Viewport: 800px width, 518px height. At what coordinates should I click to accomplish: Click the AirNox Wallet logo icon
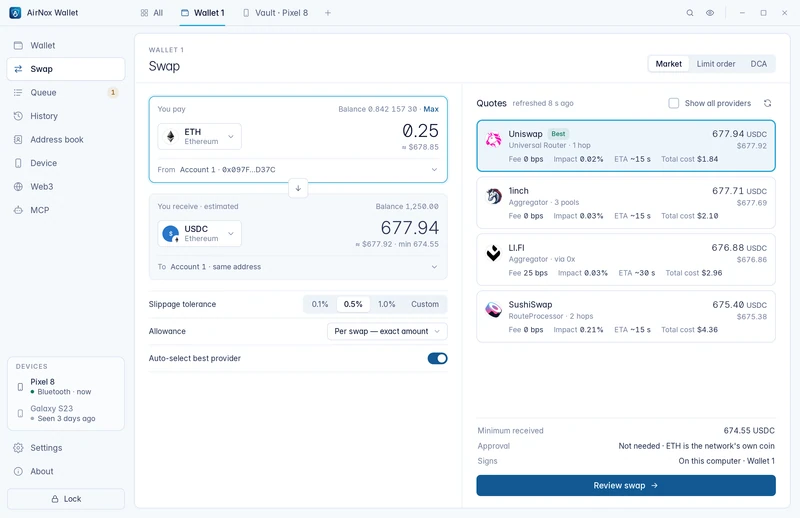coord(15,13)
